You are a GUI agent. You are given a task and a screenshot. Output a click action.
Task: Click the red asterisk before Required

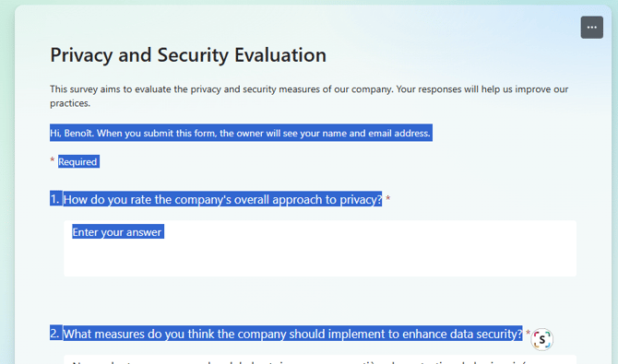click(x=52, y=160)
